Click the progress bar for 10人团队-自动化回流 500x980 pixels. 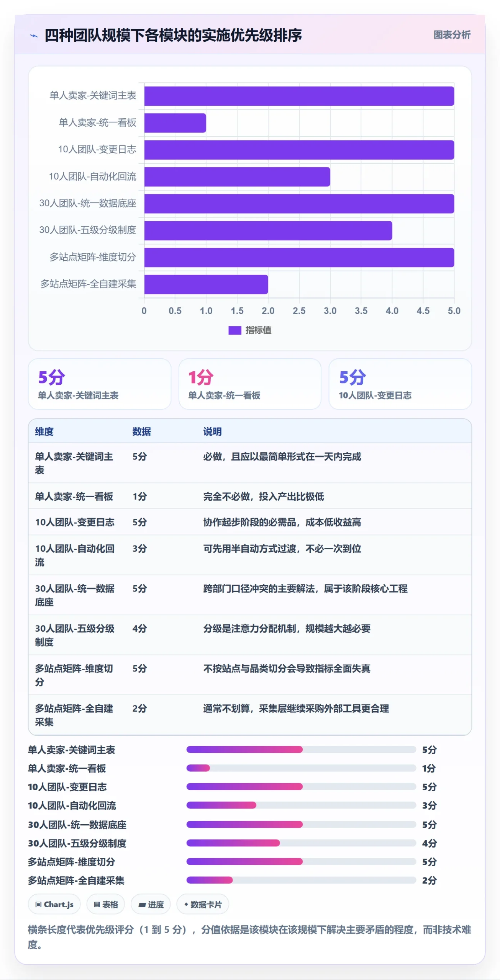pos(301,805)
